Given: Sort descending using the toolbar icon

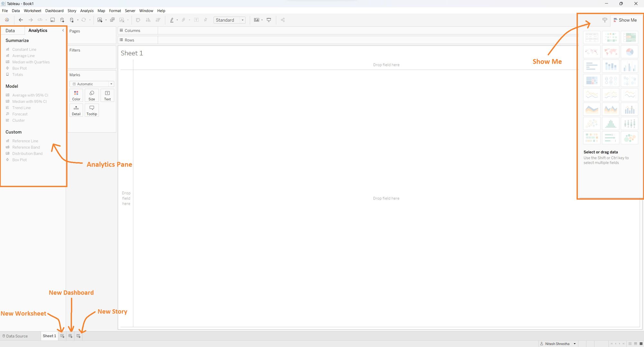Looking at the screenshot, I should point(158,20).
